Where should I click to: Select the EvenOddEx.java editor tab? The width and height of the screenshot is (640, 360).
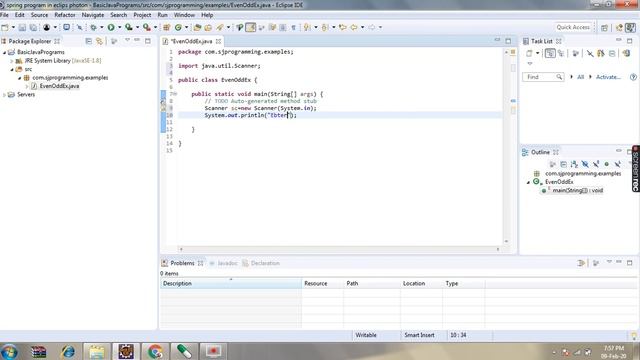(192, 41)
